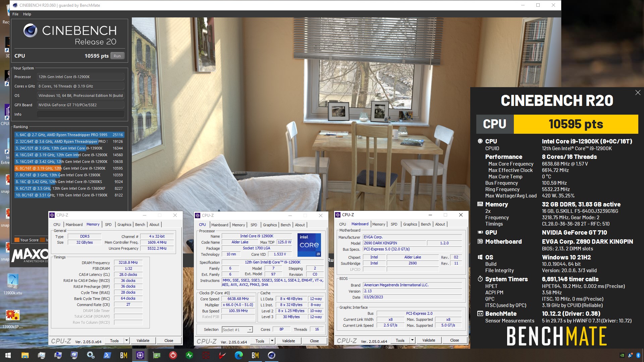The height and width of the screenshot is (362, 644).
Task: Click the Windows OS icon in the BenchMate panel
Action: [480, 257]
